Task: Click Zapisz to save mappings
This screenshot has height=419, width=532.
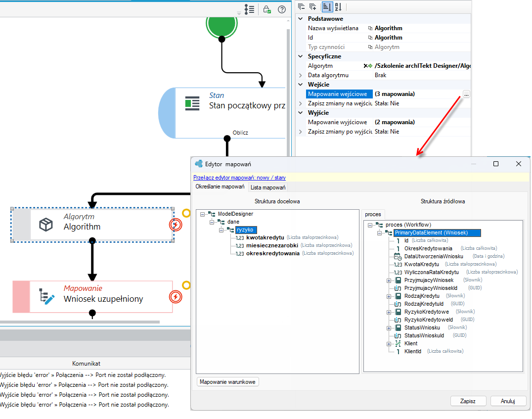Action: 468,401
